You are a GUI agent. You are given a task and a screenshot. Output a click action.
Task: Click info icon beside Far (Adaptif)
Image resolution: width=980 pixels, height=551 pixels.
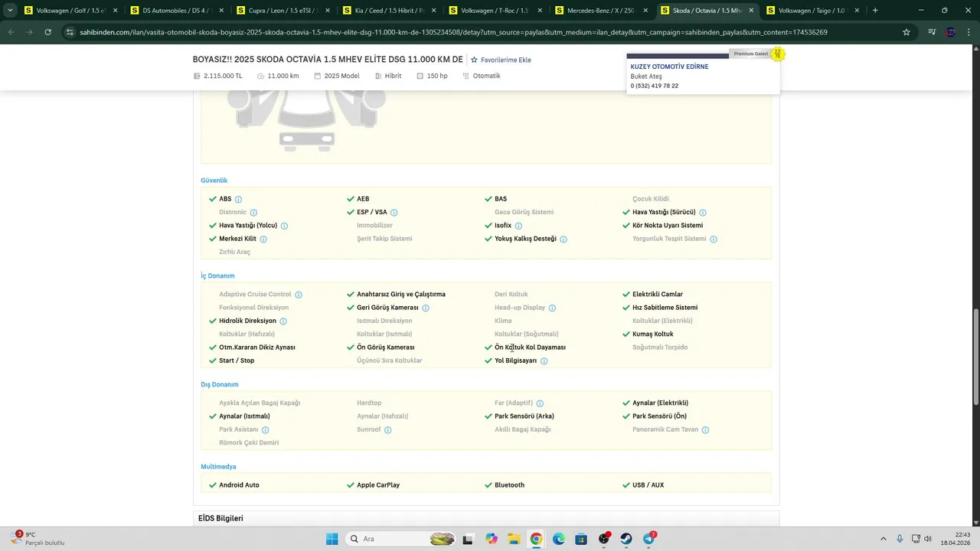[x=540, y=403]
